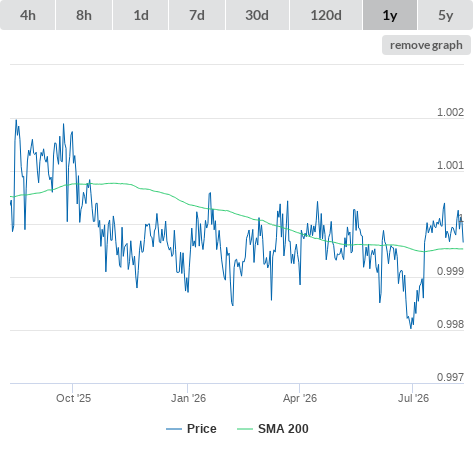The height and width of the screenshot is (455, 474).
Task: Choose the 30d time range tab
Action: click(257, 15)
